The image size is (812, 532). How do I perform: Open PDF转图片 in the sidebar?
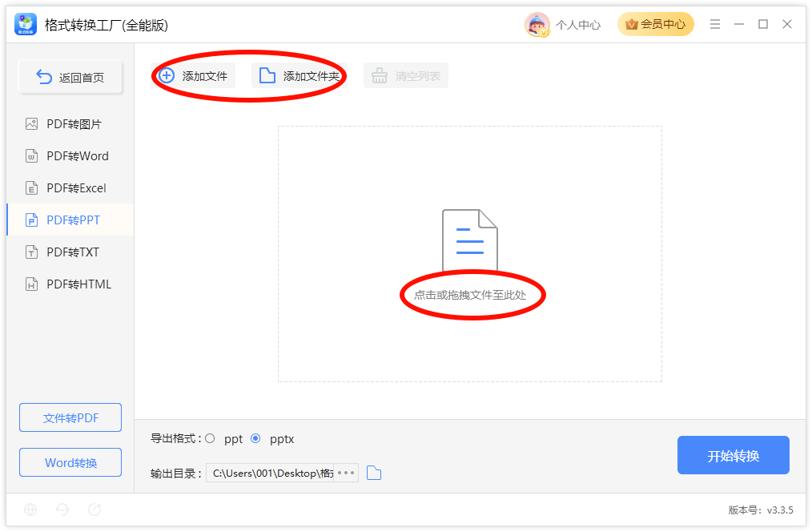pos(70,124)
